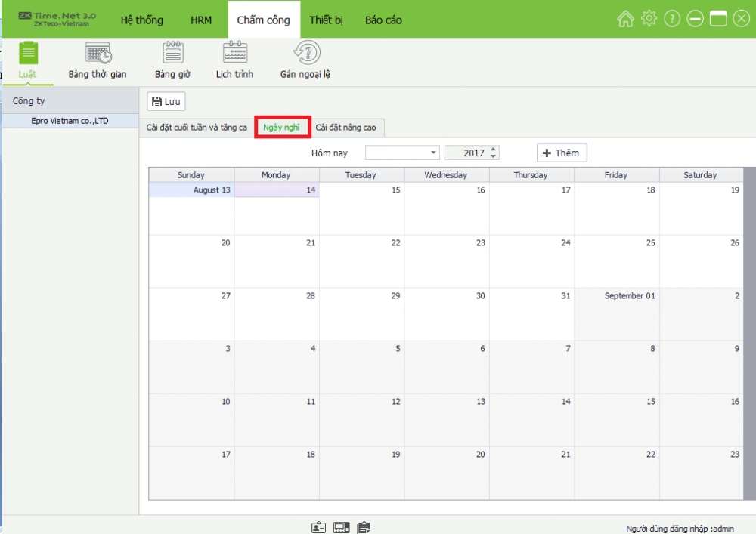
Task: Open Bảng thời gian timesheet tool
Action: [97, 59]
